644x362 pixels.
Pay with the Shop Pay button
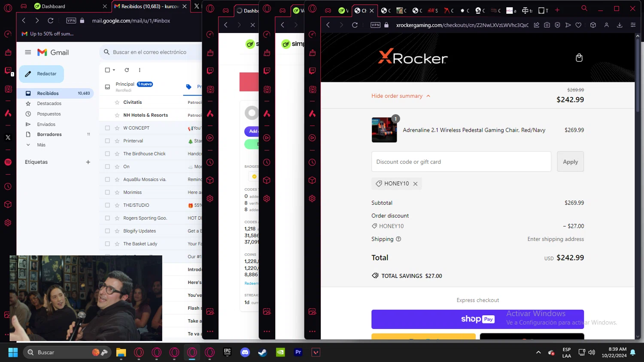(x=477, y=319)
